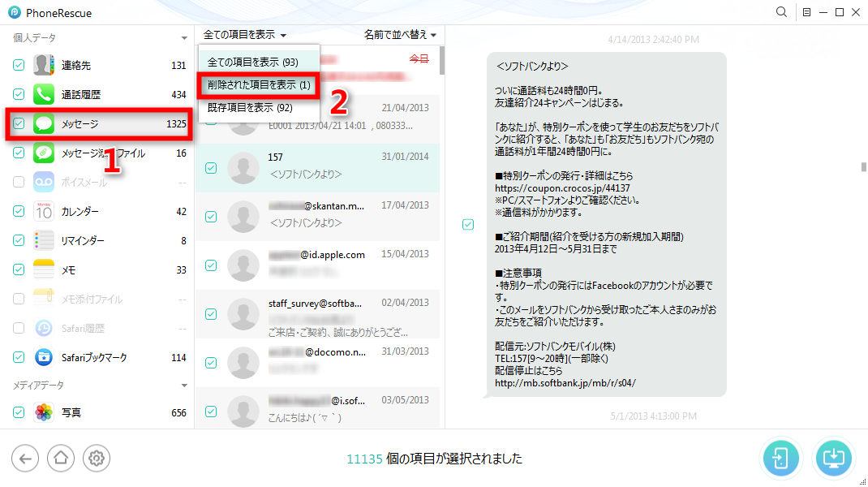The width and height of the screenshot is (868, 487).
Task: Toggle staff_survey conversation checkbox
Action: coord(211,314)
